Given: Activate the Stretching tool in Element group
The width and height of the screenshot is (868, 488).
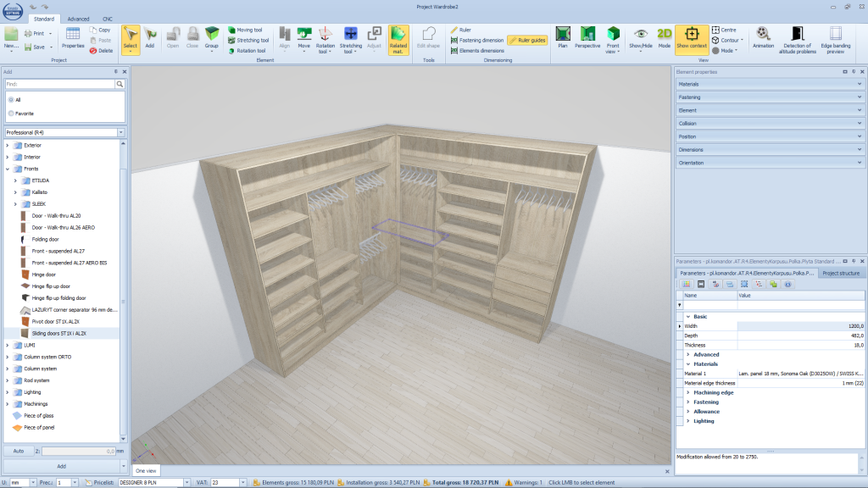Looking at the screenshot, I should click(248, 41).
